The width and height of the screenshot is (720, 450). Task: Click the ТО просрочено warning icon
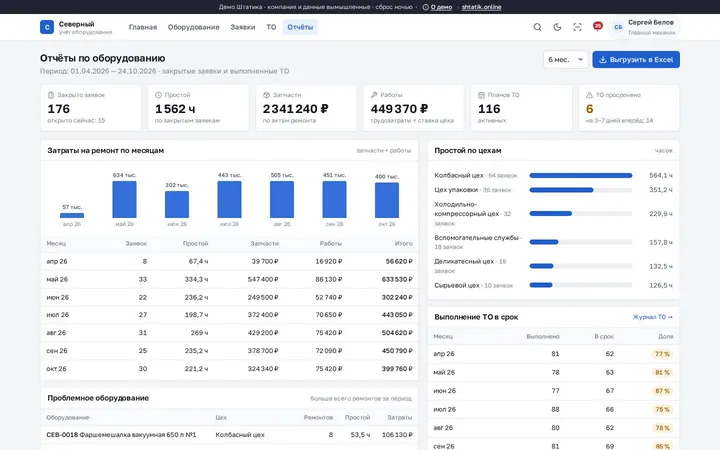coord(589,95)
